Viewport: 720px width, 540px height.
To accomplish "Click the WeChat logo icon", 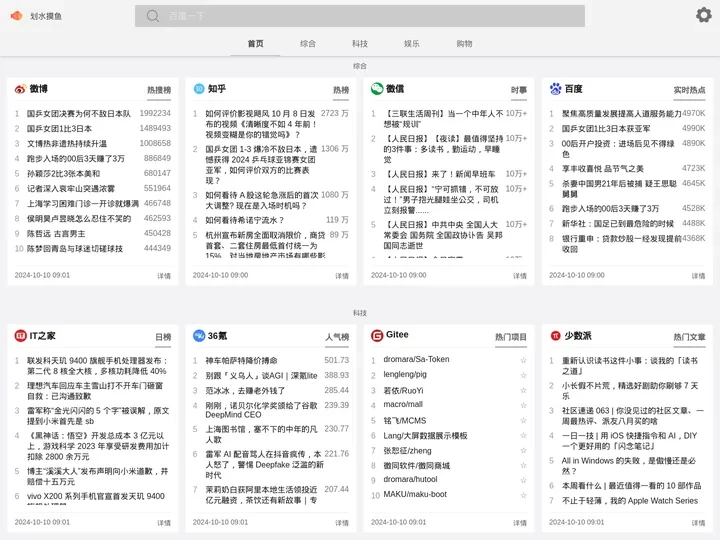I will click(377, 89).
